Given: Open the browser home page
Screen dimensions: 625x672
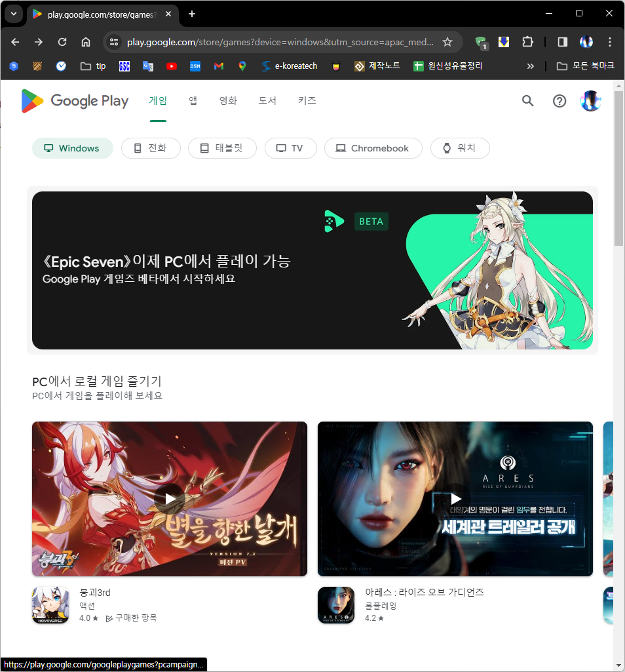Looking at the screenshot, I should [86, 42].
